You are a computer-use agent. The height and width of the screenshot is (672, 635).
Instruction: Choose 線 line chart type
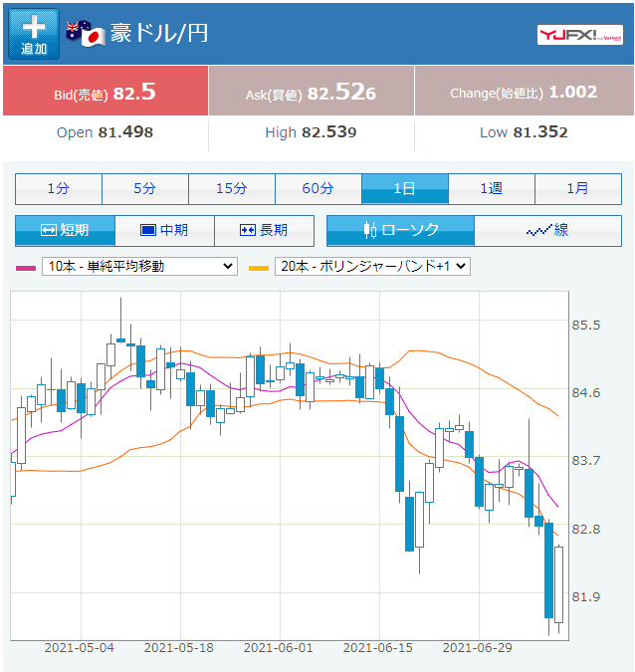[x=548, y=231]
